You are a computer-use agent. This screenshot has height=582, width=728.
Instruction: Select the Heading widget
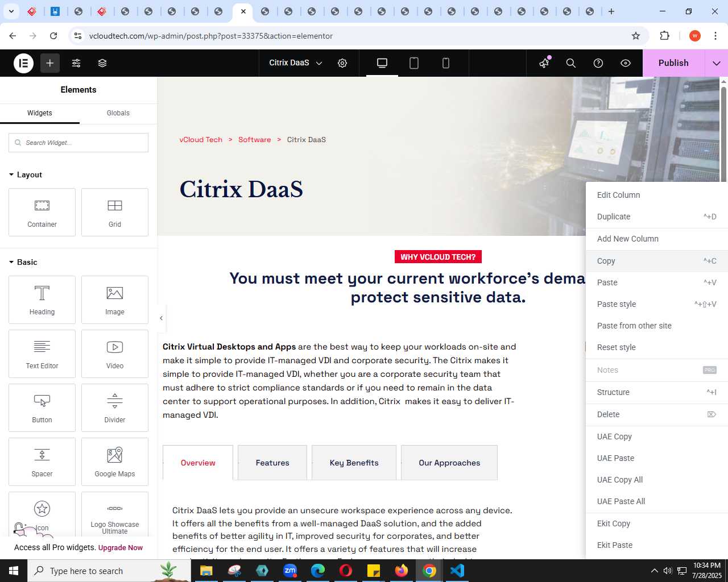(x=42, y=300)
